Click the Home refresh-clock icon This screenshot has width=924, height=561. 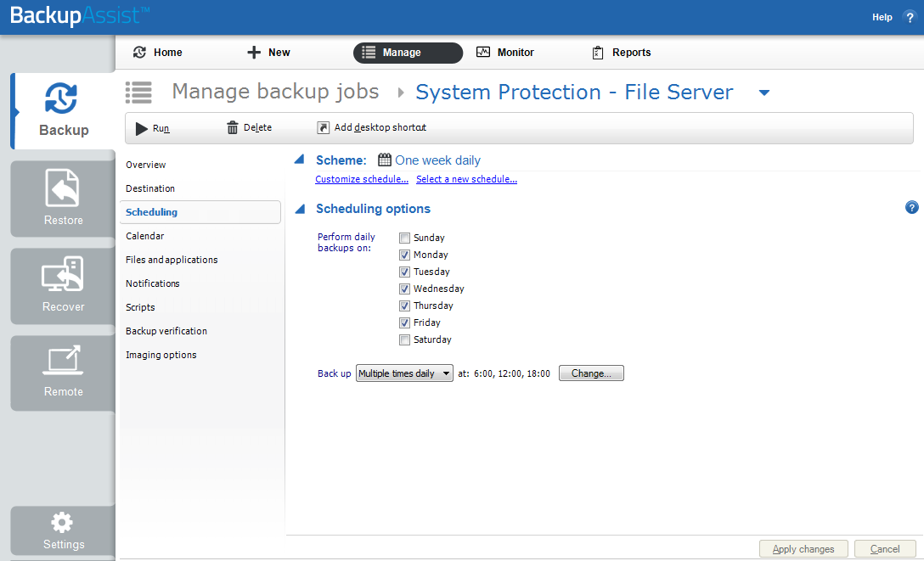click(x=139, y=53)
